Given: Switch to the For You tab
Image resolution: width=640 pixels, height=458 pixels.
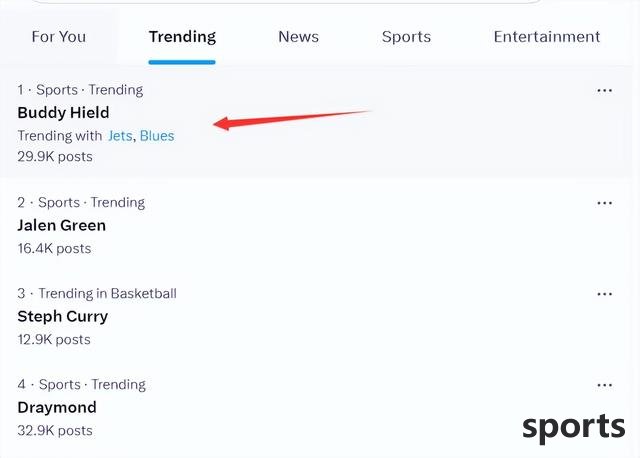Looking at the screenshot, I should click(59, 37).
